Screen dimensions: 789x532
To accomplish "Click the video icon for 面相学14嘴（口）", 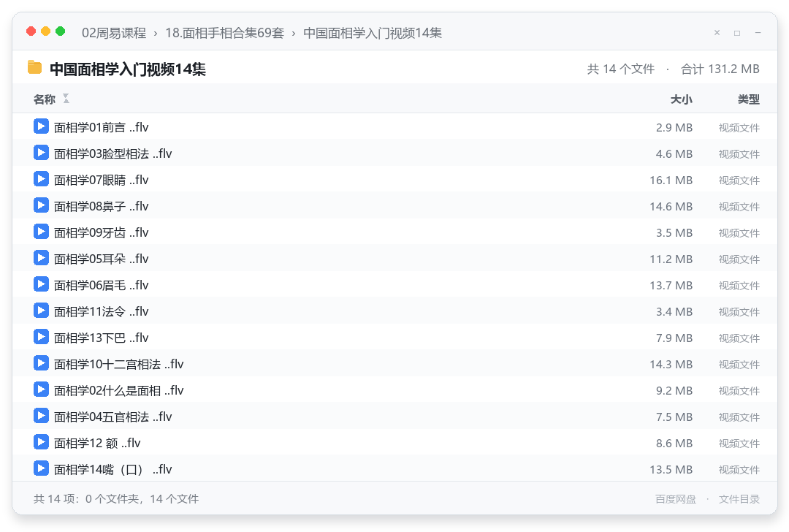I will pyautogui.click(x=41, y=468).
